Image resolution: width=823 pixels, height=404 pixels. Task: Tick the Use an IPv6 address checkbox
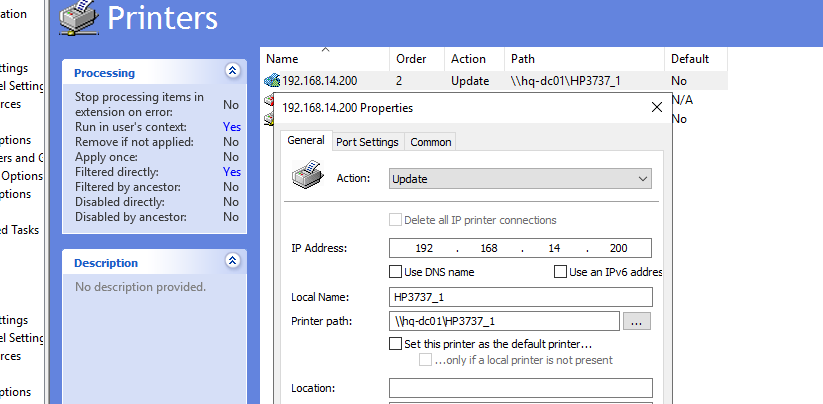point(561,272)
